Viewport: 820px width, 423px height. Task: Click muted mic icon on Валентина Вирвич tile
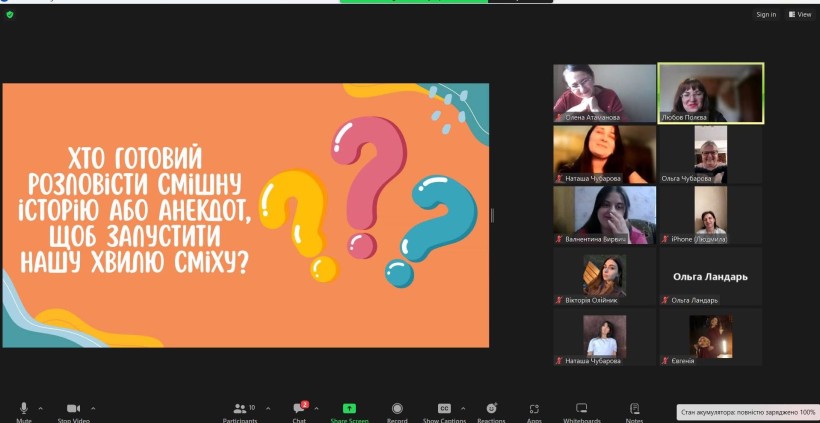click(559, 239)
